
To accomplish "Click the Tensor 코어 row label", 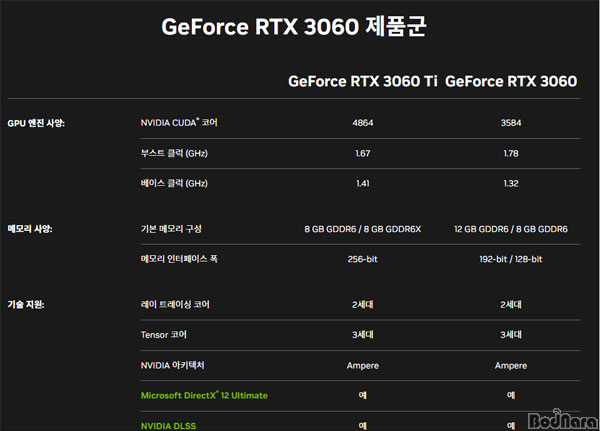I will click(x=163, y=335).
